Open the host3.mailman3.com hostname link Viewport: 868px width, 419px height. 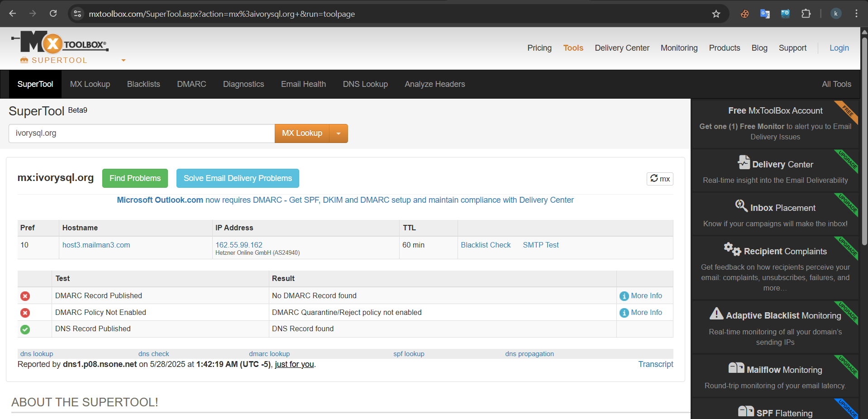96,245
